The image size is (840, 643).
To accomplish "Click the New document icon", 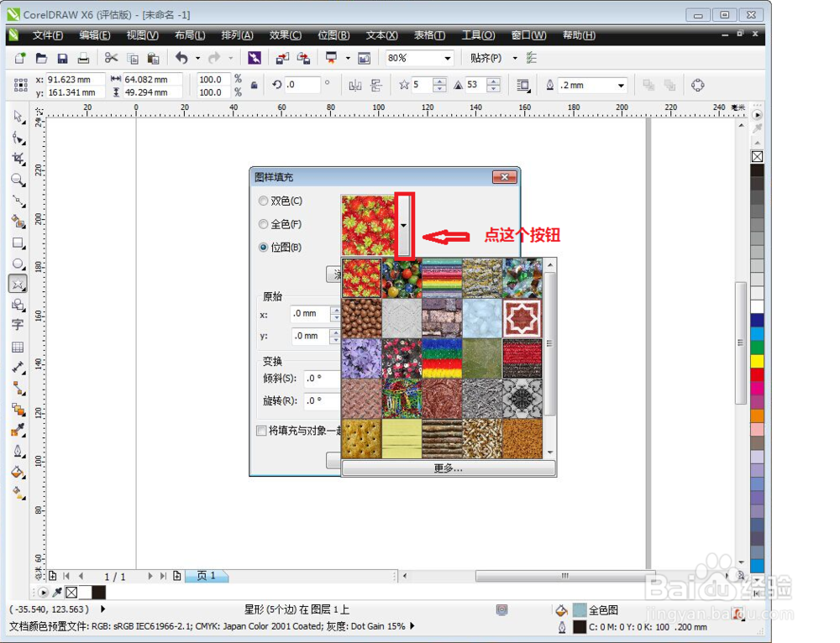I will tap(20, 58).
